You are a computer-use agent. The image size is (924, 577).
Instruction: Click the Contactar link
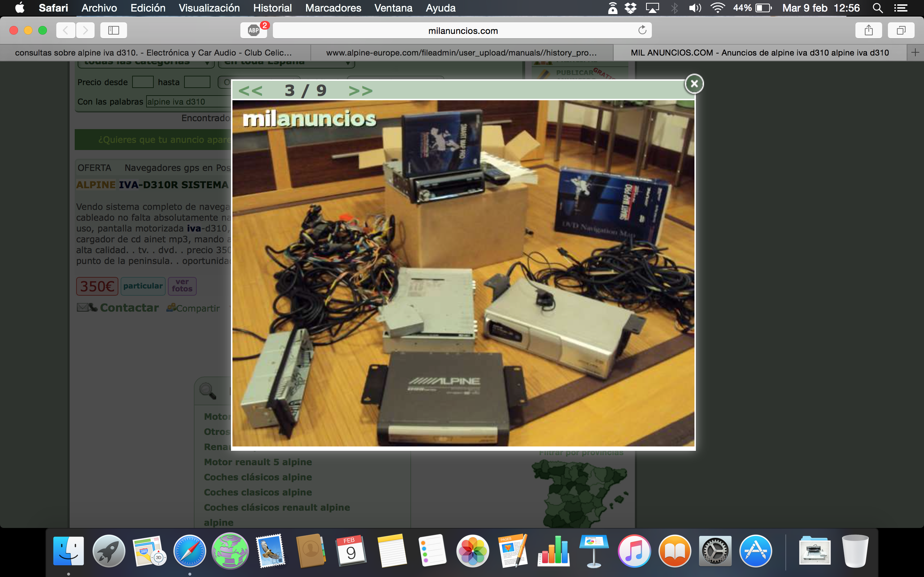tap(129, 308)
